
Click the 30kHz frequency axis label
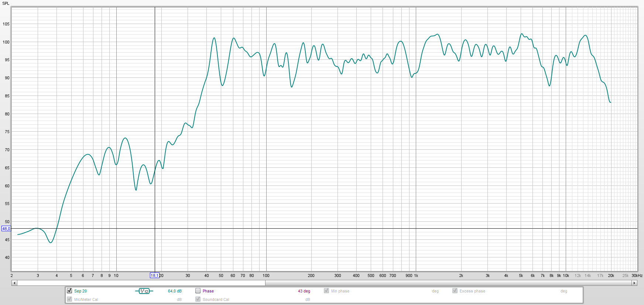pos(637,275)
